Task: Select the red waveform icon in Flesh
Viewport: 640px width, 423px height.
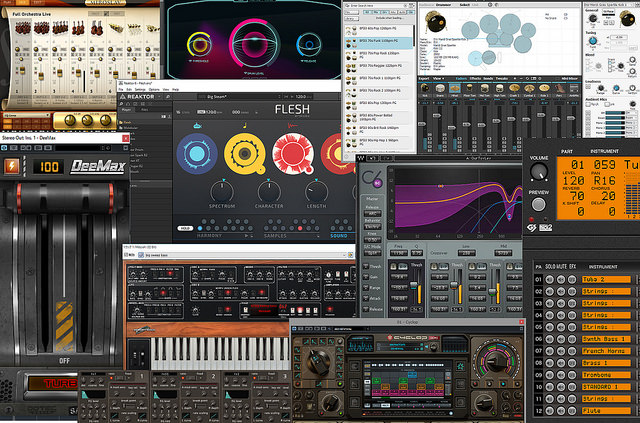Action: (x=292, y=125)
